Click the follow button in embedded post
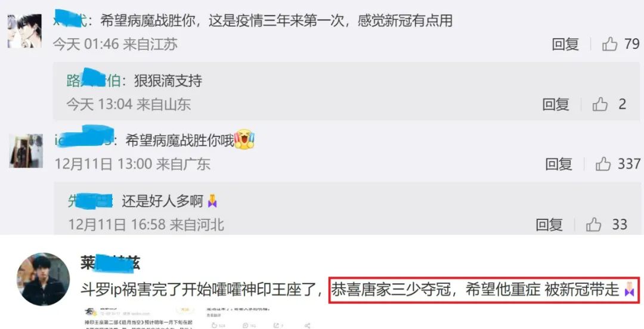 (185, 309)
